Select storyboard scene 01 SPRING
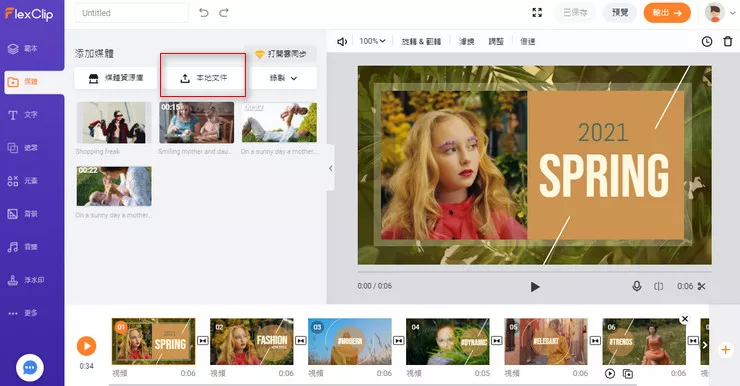Image resolution: width=740 pixels, height=386 pixels. 153,341
